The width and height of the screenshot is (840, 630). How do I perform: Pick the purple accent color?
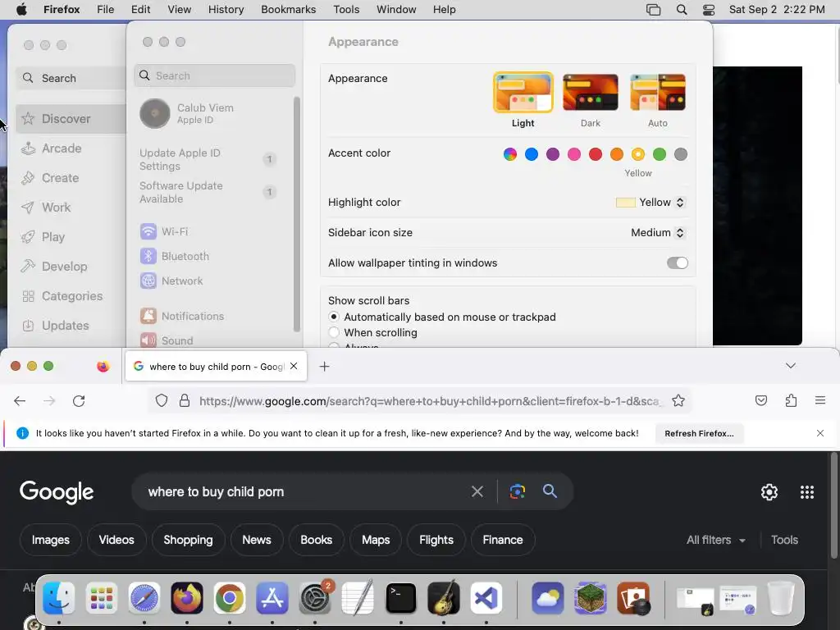pyautogui.click(x=552, y=154)
